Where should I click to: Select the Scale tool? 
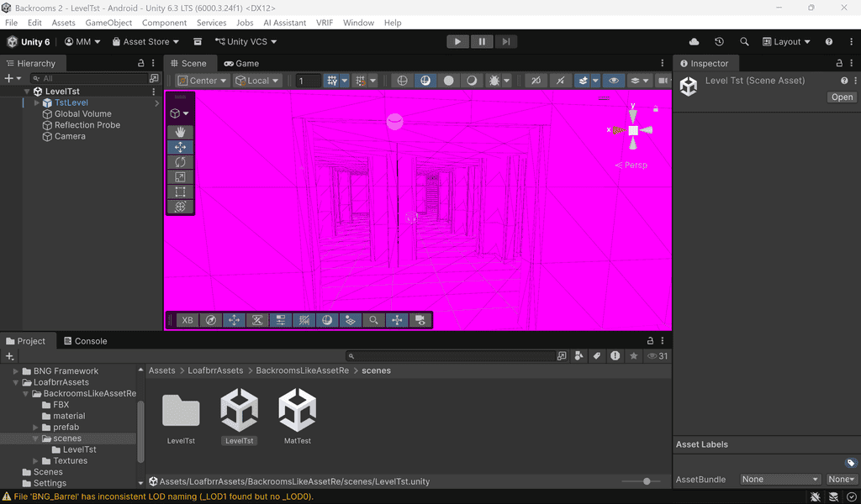(x=180, y=176)
